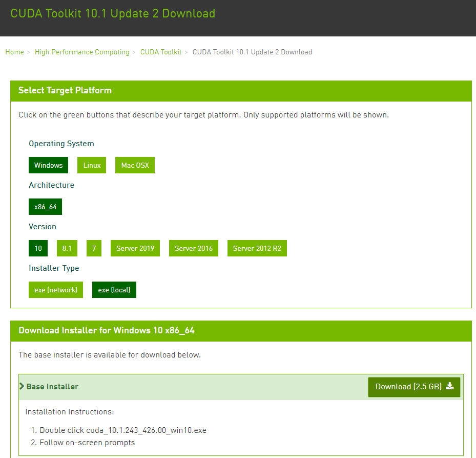Viewport: 476px width, 458px height.
Task: Select the Windows operating system button
Action: click(48, 165)
